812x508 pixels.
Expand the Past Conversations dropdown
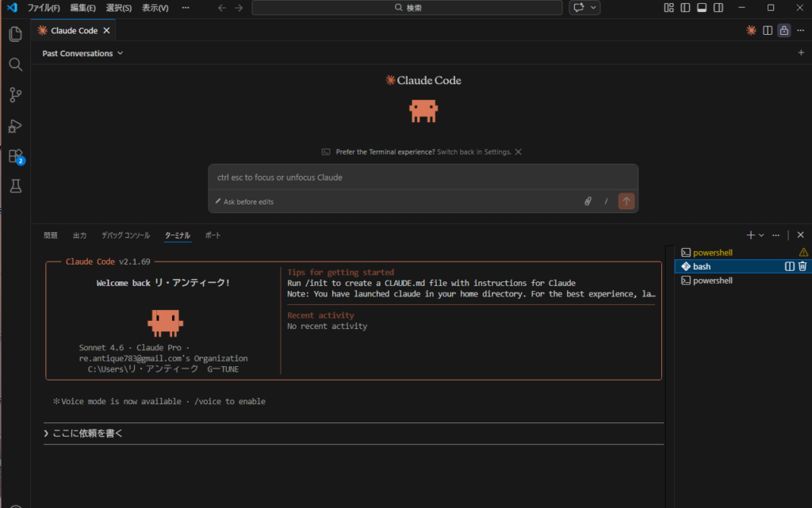tap(82, 53)
